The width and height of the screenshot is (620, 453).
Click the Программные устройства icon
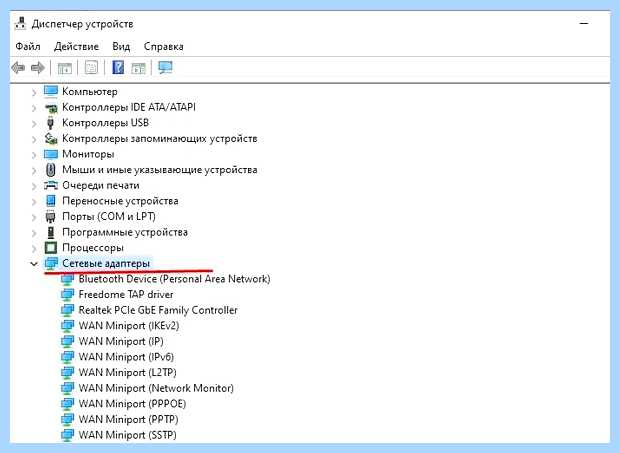tap(51, 232)
